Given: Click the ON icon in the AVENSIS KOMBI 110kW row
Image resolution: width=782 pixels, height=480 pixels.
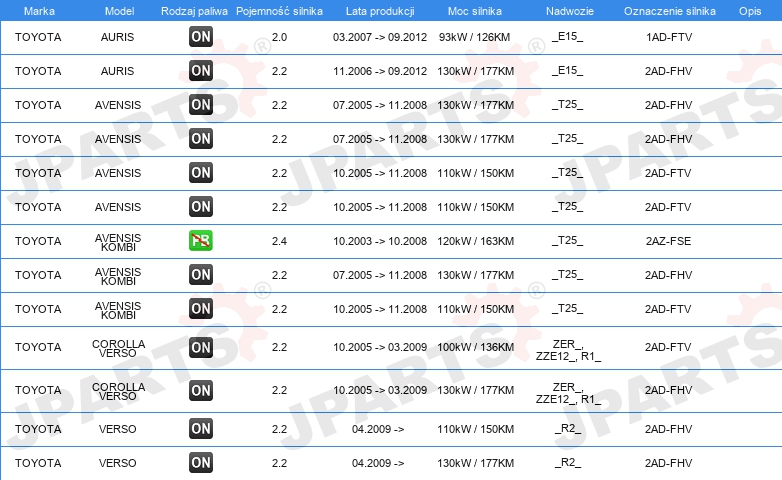Looking at the screenshot, I should [x=201, y=308].
